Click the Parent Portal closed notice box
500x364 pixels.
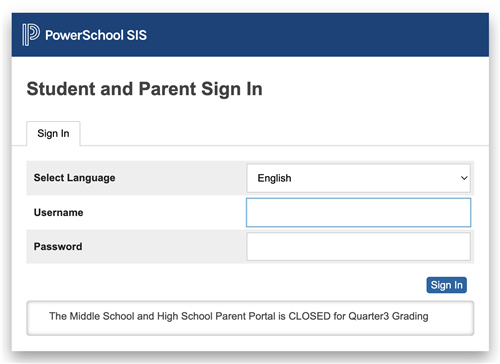[250, 318]
